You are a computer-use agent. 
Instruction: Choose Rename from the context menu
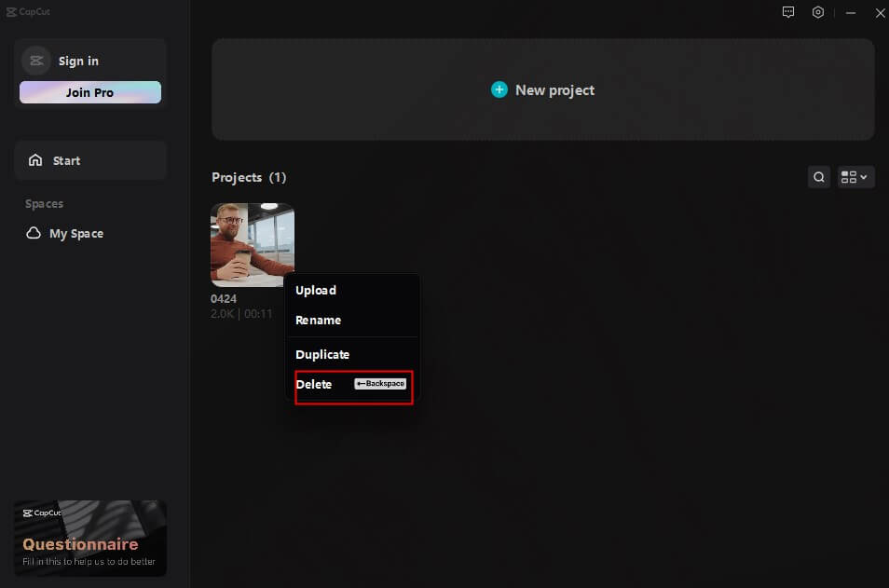click(318, 320)
